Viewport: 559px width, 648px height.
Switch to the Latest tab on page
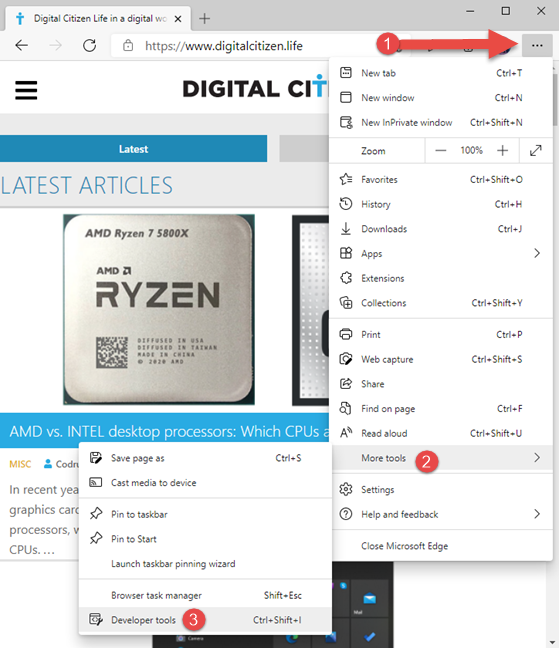point(133,149)
